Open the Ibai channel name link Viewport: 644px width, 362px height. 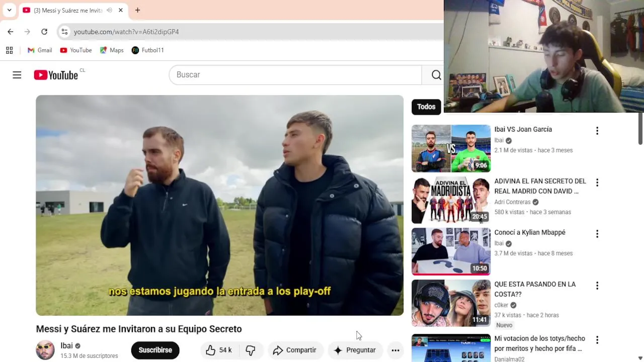(x=66, y=346)
